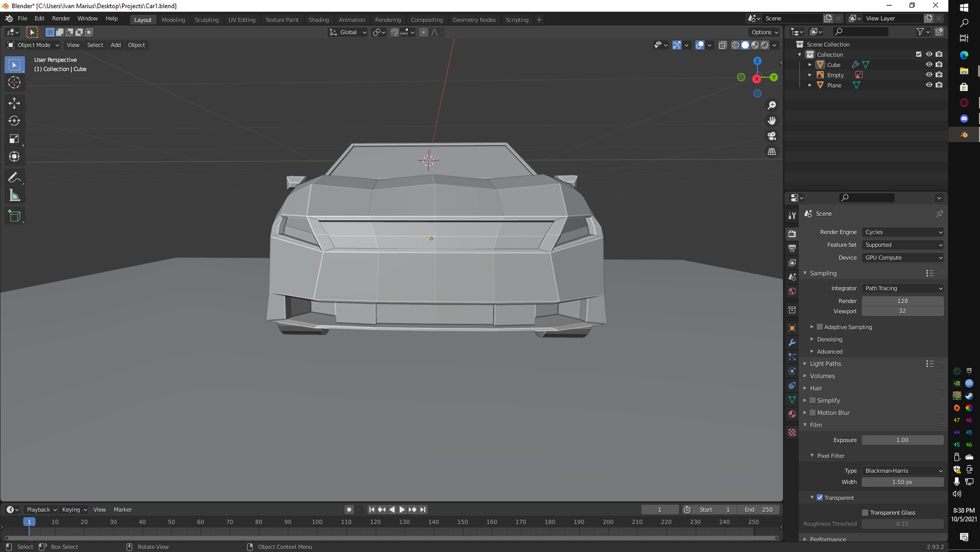
Task: Open the Add Cube tool
Action: tap(15, 216)
